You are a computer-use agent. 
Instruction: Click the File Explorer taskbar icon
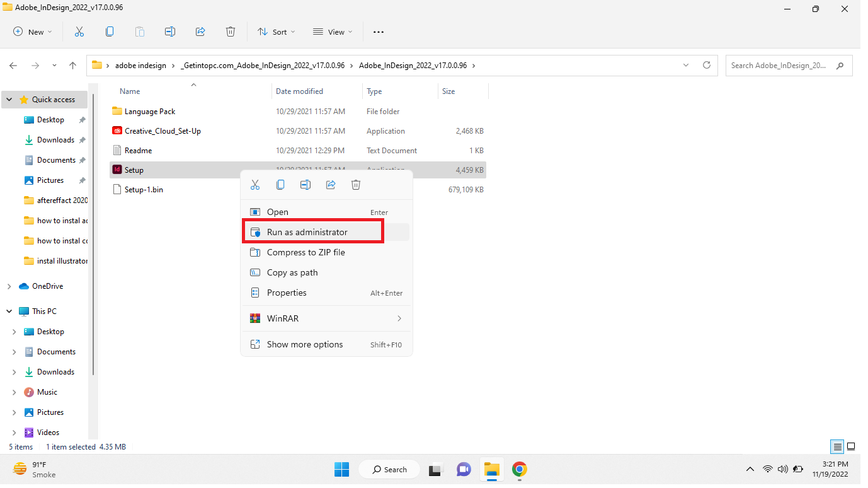[x=491, y=469]
